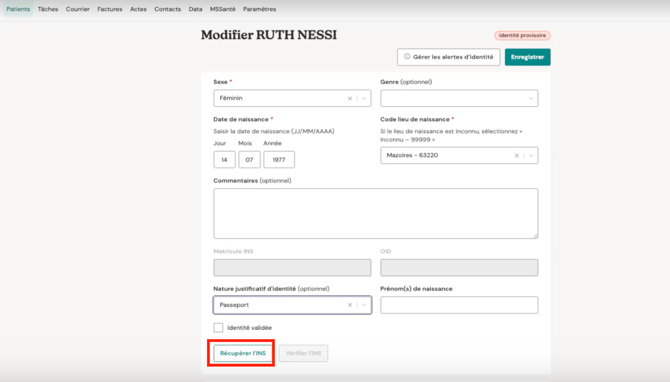Expand the Nature justificatif d'identité dropdown
Image resolution: width=670 pixels, height=382 pixels.
[x=364, y=305]
